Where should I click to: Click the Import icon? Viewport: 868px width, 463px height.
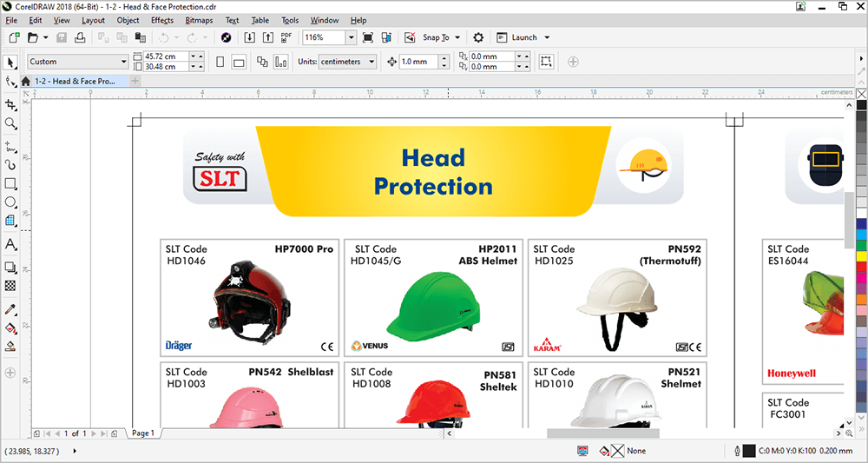pos(250,37)
